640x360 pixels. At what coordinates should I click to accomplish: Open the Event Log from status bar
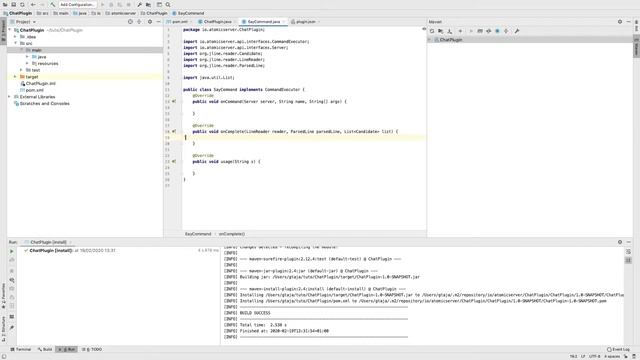tap(618, 349)
